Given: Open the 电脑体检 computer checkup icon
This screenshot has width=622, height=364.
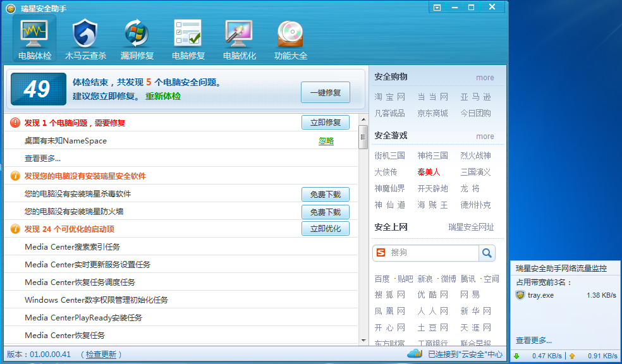Looking at the screenshot, I should pyautogui.click(x=35, y=39).
